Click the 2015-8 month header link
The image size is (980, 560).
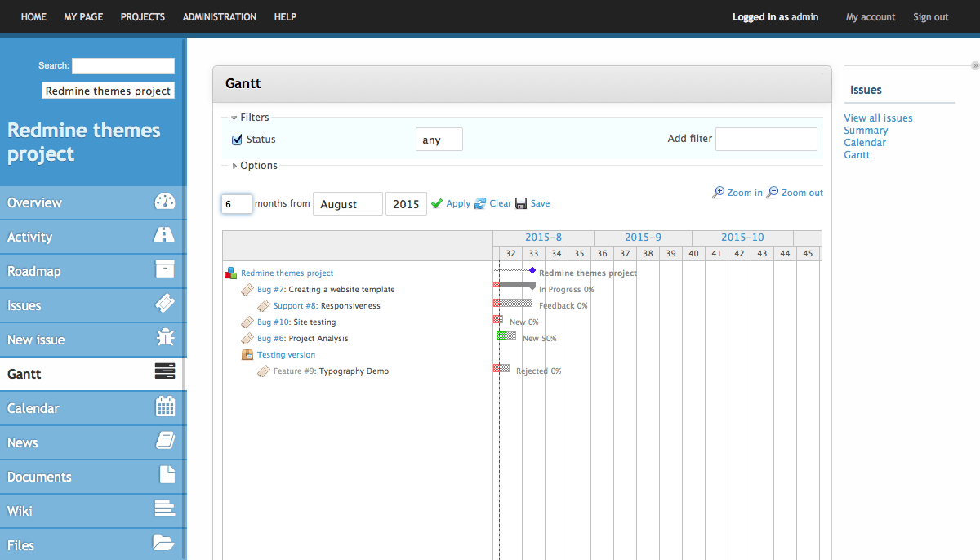click(x=543, y=238)
